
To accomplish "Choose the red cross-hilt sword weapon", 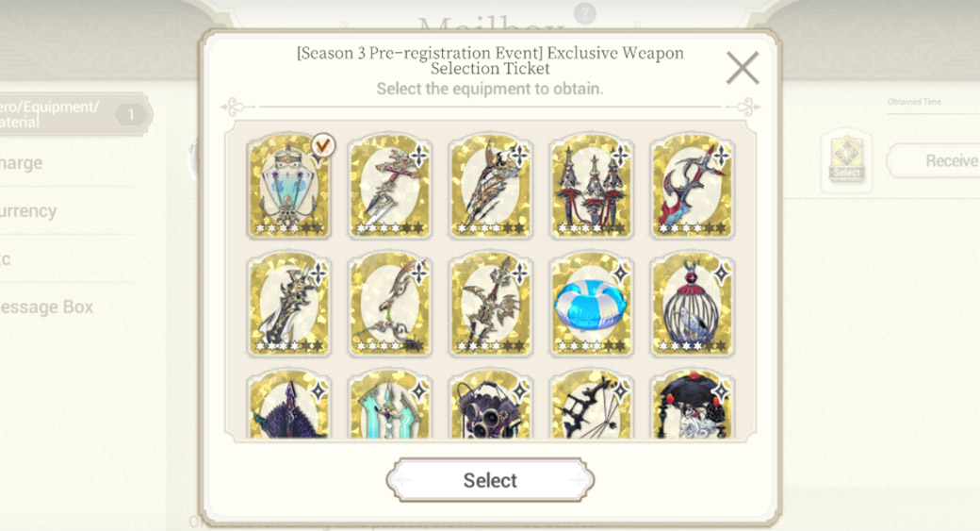I will coord(390,186).
